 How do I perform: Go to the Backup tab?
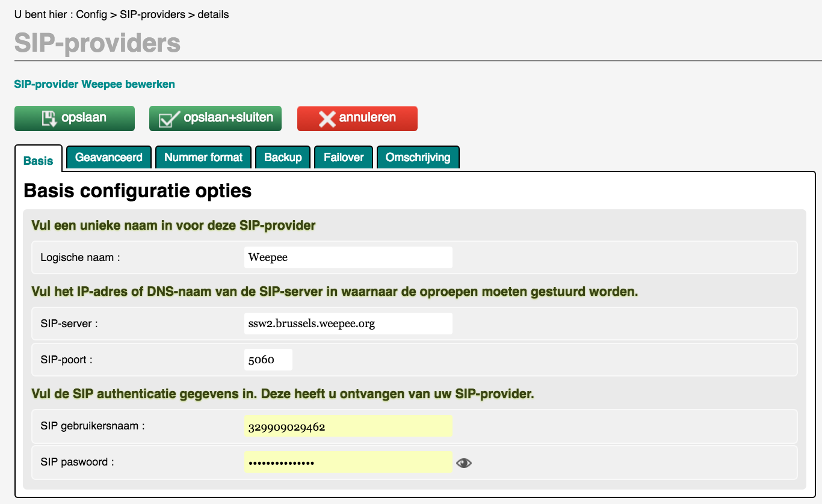(283, 158)
